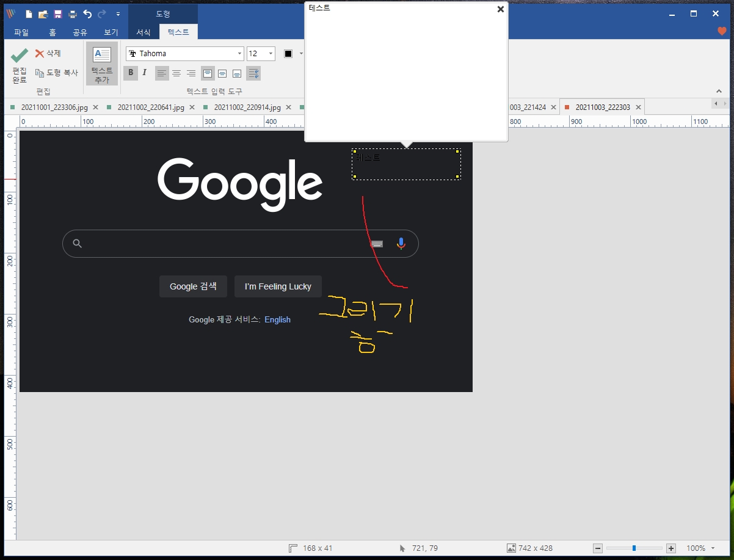
Task: Align text to the right
Action: [191, 73]
